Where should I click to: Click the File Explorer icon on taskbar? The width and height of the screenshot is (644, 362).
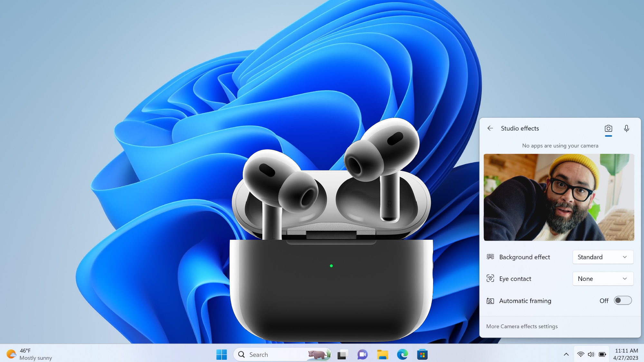[x=382, y=354]
